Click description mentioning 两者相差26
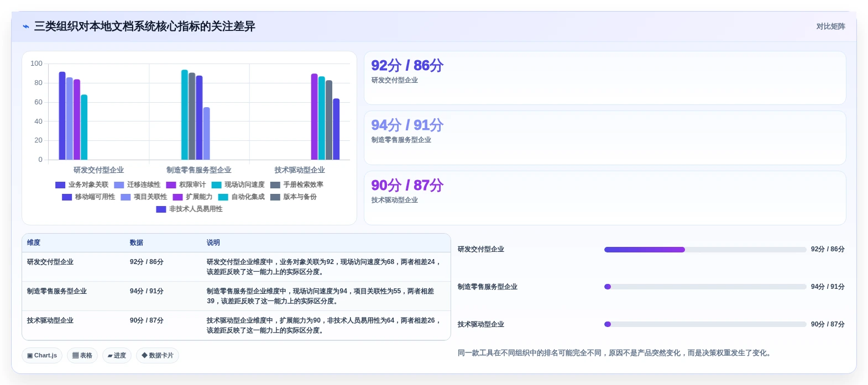Image resolution: width=868 pixels, height=385 pixels. [x=325, y=325]
